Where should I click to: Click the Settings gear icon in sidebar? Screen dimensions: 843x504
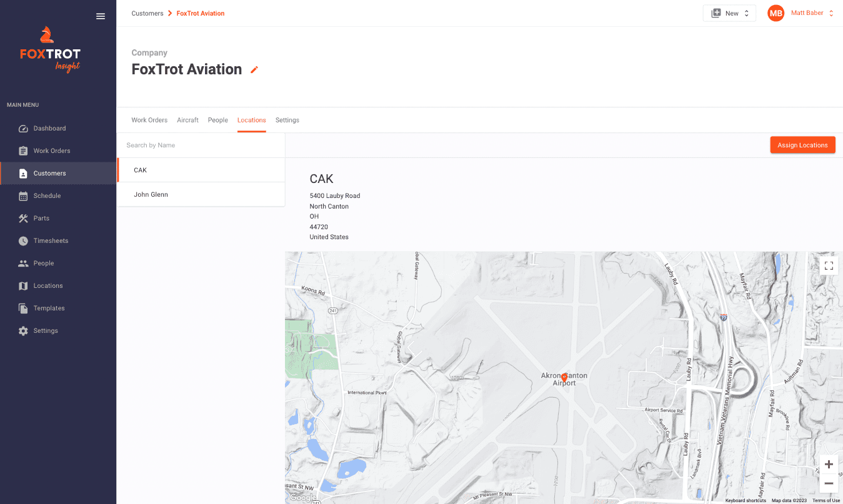click(x=23, y=331)
